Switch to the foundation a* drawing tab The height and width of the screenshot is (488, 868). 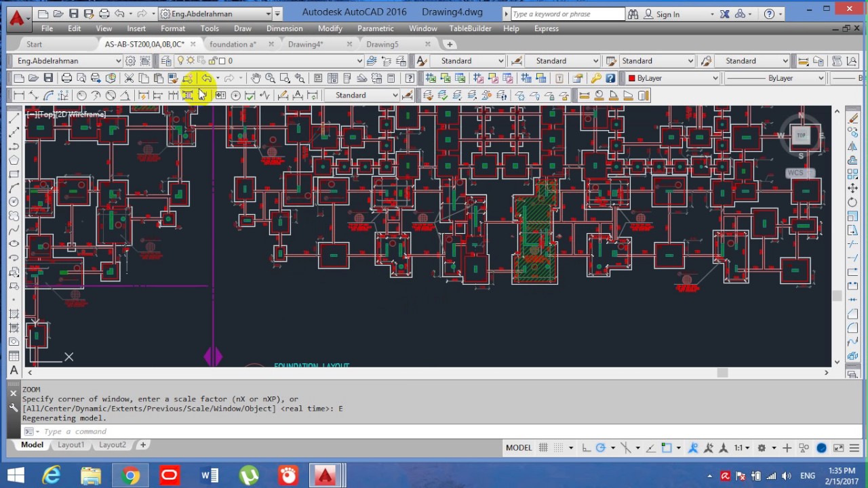pos(233,44)
